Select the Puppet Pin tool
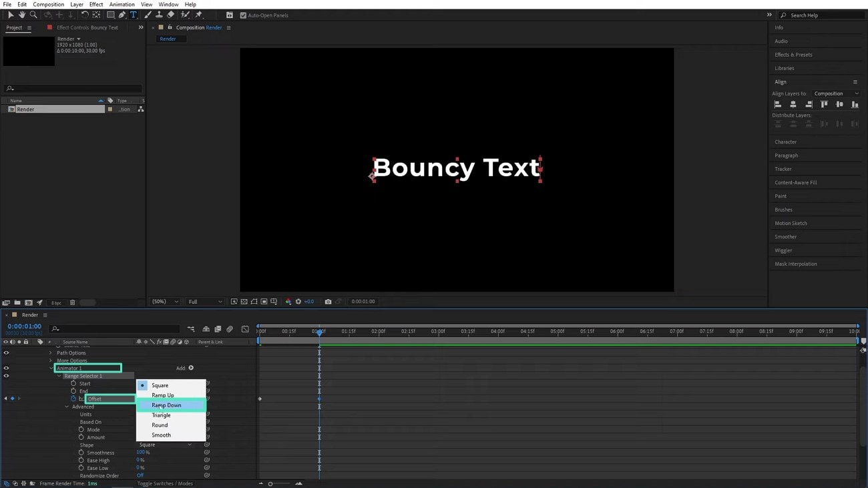The height and width of the screenshot is (488, 868). (199, 15)
